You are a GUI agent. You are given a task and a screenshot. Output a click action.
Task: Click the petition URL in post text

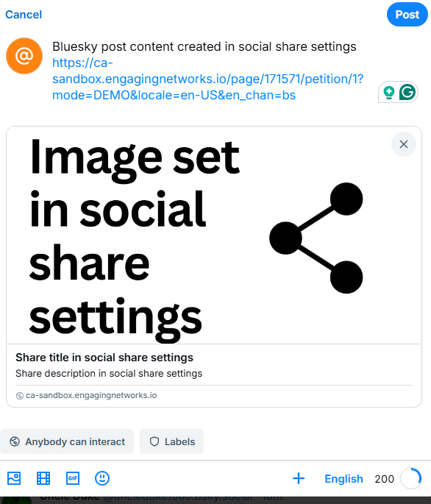207,79
